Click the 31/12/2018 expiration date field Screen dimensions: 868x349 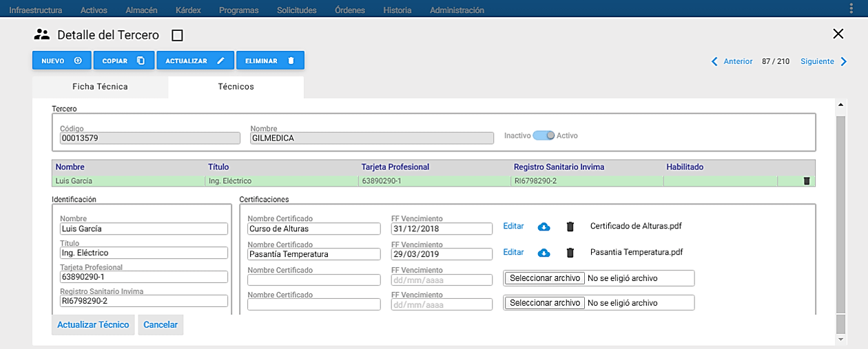pos(442,229)
